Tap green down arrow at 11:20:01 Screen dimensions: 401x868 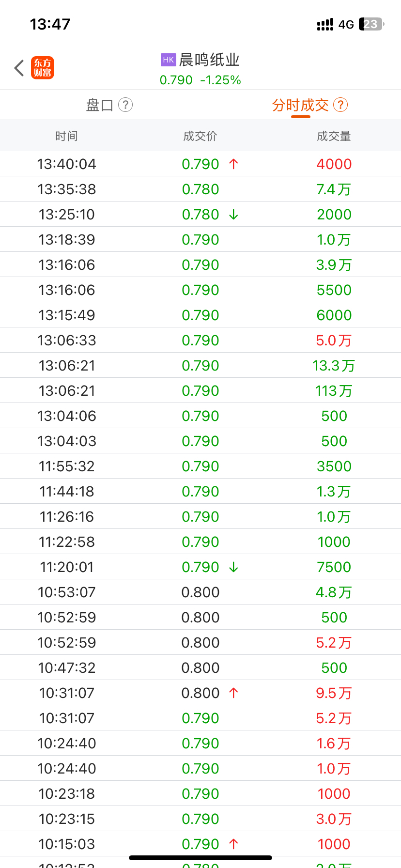pos(233,567)
